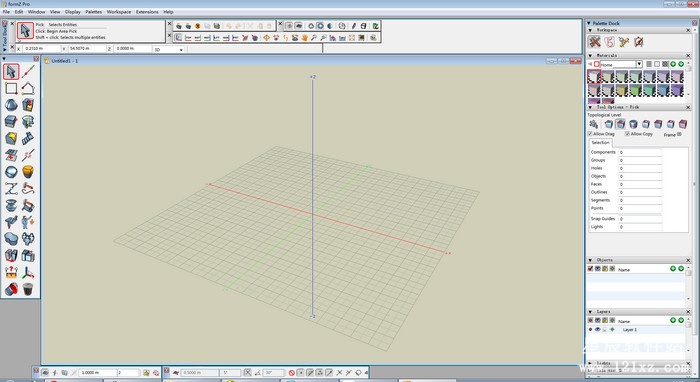Click the Modeling workspace tools icon
This screenshot has width=700, height=382.
tap(594, 42)
